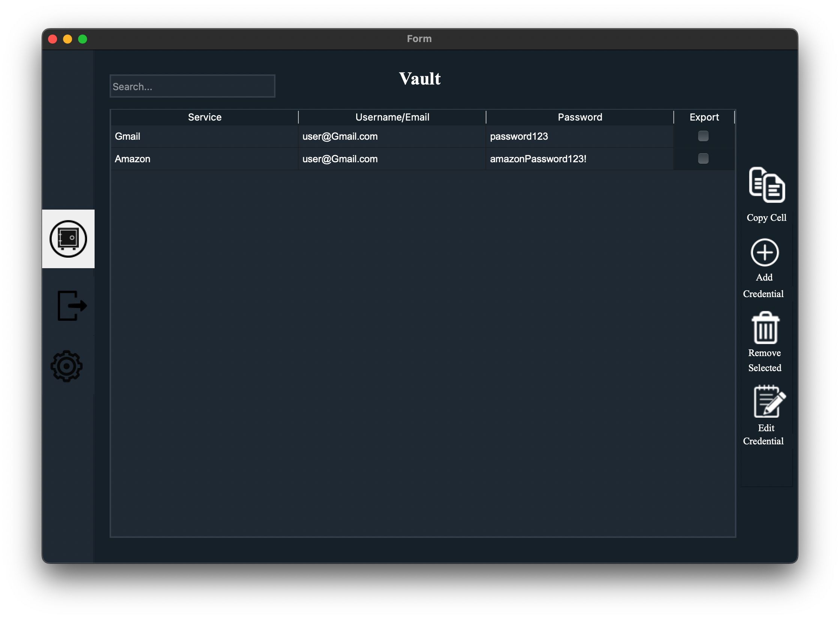
Task: Select the Amazon service cell
Action: click(204, 159)
